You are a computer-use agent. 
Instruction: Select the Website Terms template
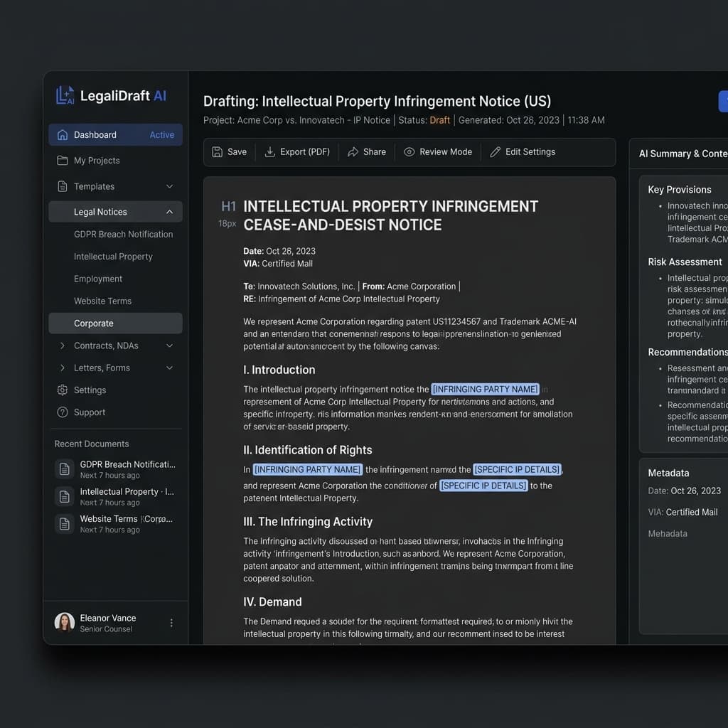(102, 301)
